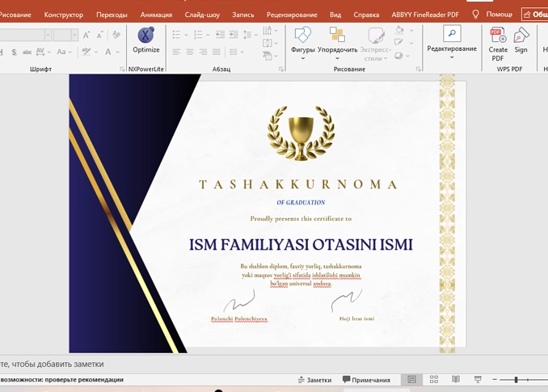Open the font size combo box dropdown

[x=74, y=35]
